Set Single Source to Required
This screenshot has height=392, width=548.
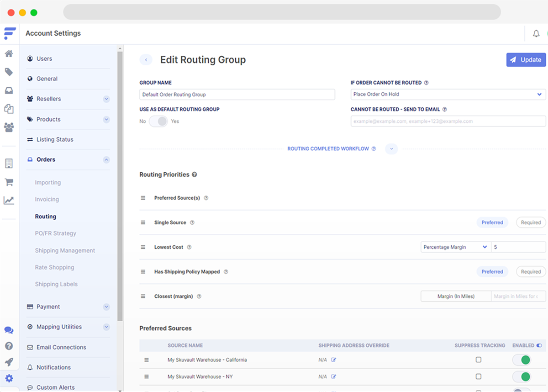click(x=531, y=222)
